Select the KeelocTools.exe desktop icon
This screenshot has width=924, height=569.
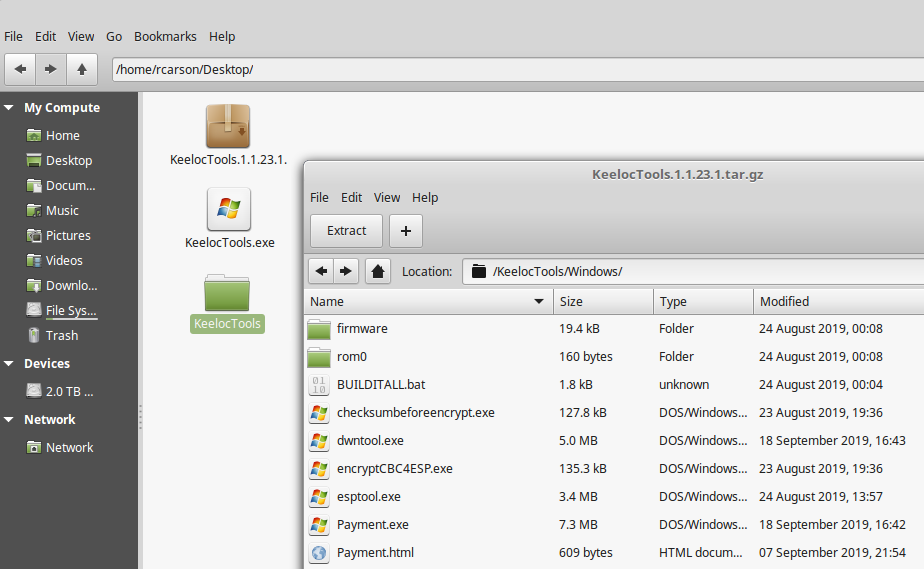(228, 209)
